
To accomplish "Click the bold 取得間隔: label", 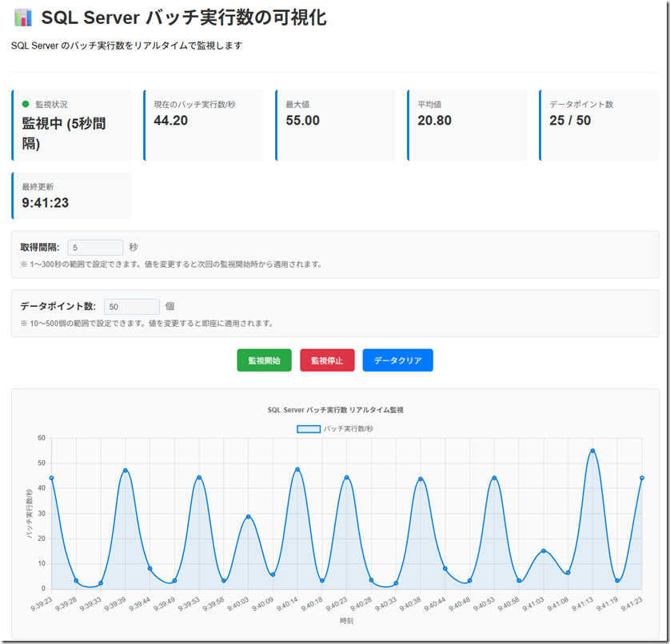I will pyautogui.click(x=40, y=248).
